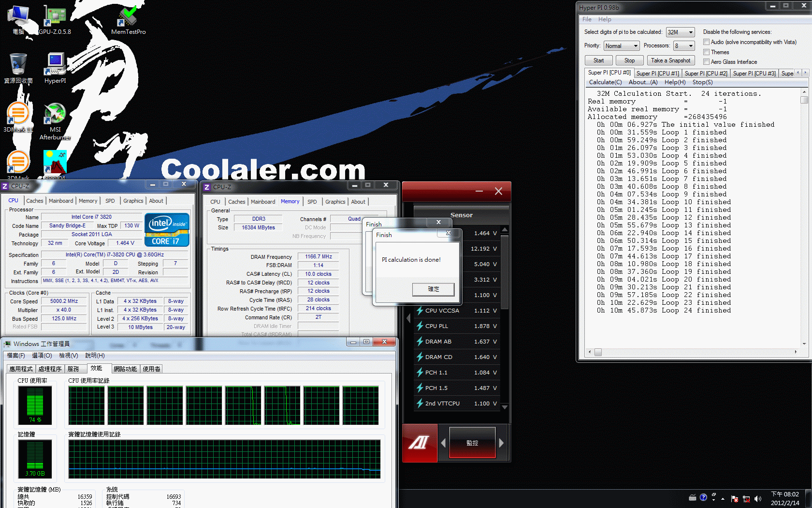
Task: Enable the Aero Glass Interface checkbox
Action: point(706,61)
